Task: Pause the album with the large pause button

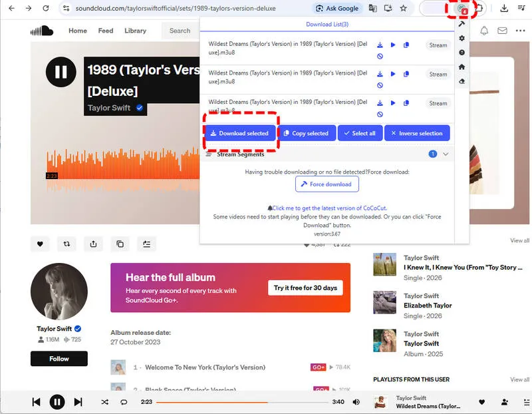Action: [x=61, y=72]
